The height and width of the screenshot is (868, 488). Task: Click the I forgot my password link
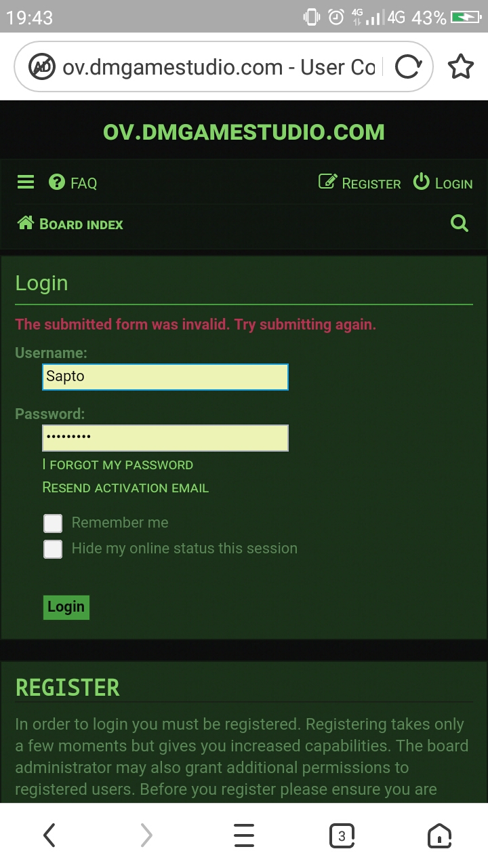pyautogui.click(x=117, y=465)
